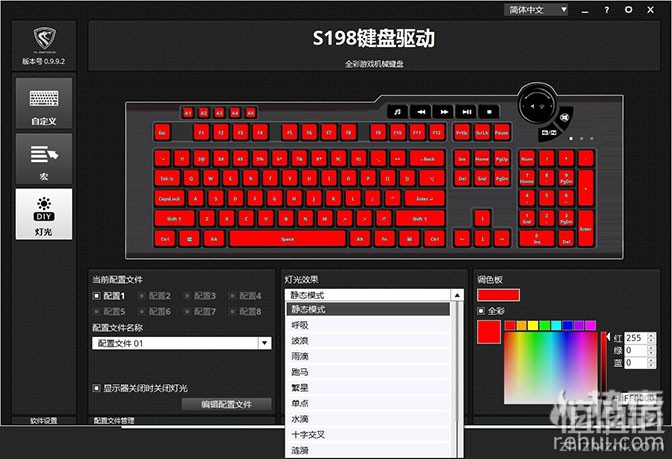Click the fast-forward media key
Image resolution: width=672 pixels, height=459 pixels.
(444, 112)
